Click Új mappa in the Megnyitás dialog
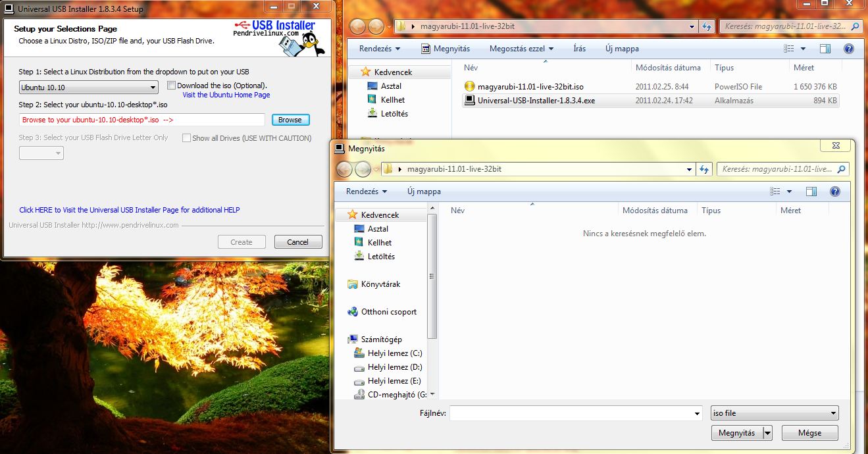 click(424, 191)
